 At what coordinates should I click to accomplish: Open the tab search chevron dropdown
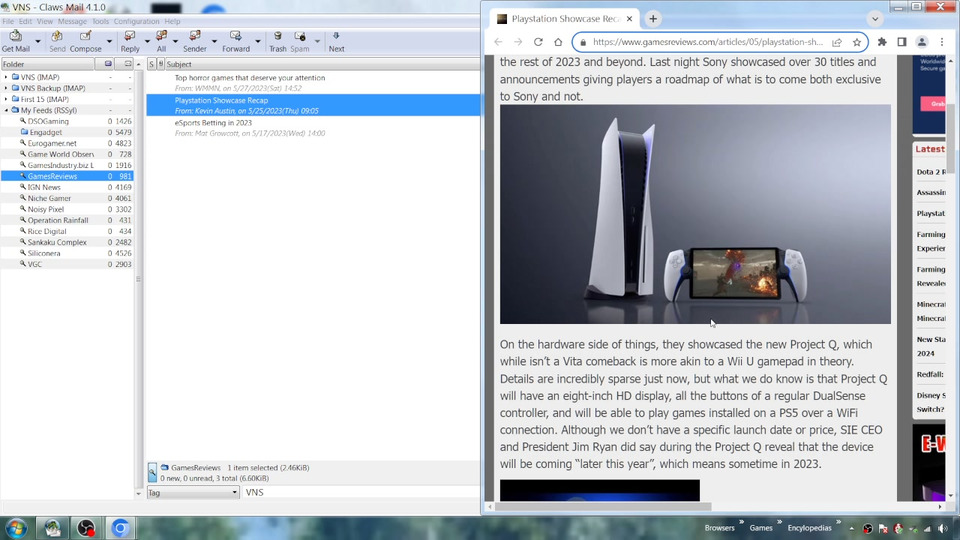click(x=875, y=19)
